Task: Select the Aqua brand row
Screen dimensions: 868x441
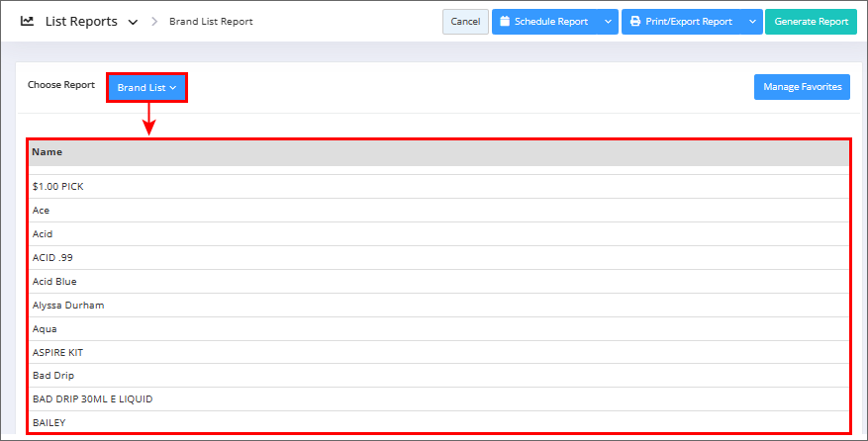Action: click(439, 329)
